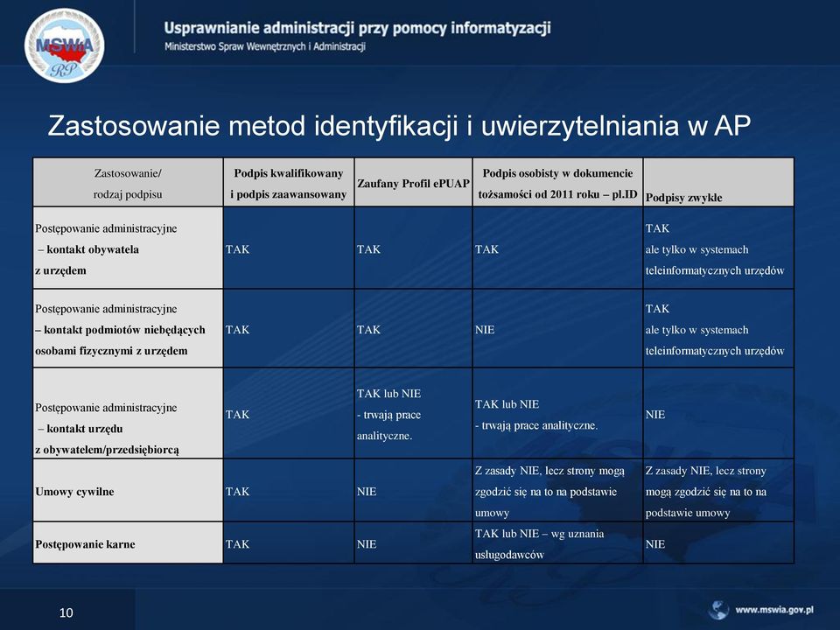The width and height of the screenshot is (840, 630).
Task: Click the 'kontakt urzędu z obywatelem/przedsiębiorcą' row label
Action: tap(128, 413)
